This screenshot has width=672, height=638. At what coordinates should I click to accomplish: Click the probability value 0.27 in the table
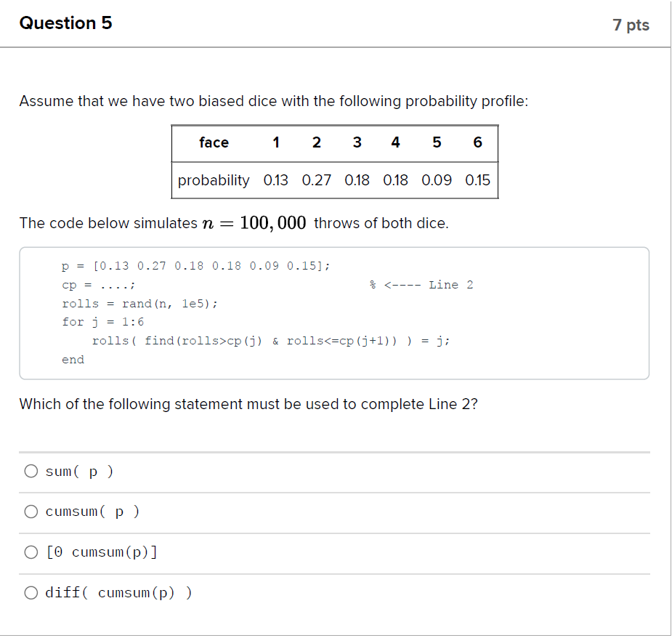[x=317, y=180]
